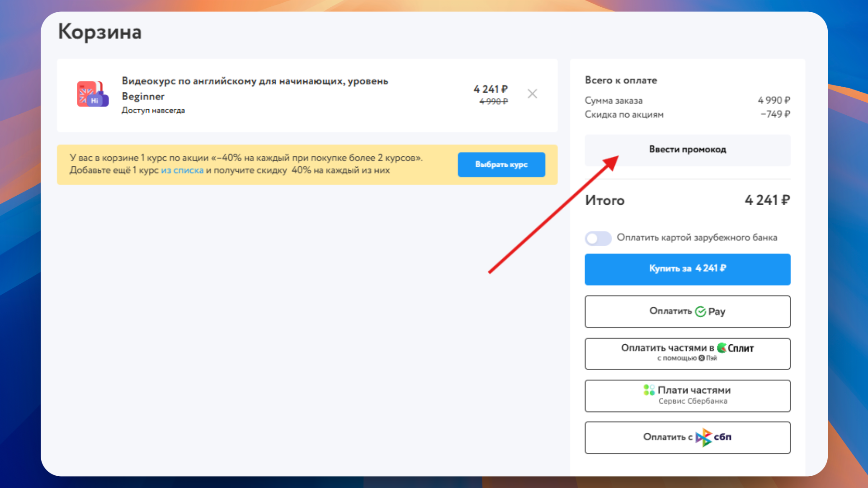Choose 'Оплатить частями в Сплит'
The height and width of the screenshot is (488, 868).
tap(687, 353)
